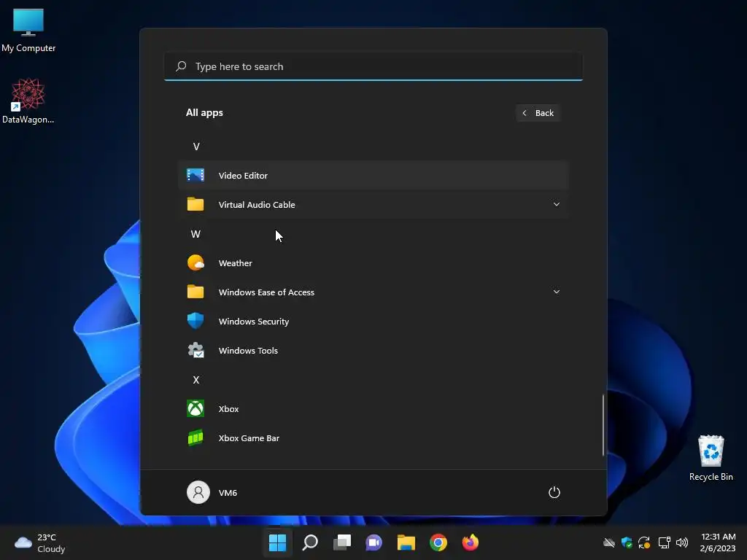The width and height of the screenshot is (747, 560).
Task: Expand the Windows Ease of Access chevron
Action: 556,292
